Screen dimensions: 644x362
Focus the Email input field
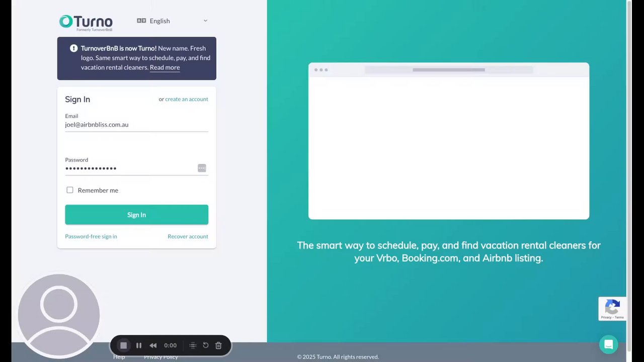136,125
